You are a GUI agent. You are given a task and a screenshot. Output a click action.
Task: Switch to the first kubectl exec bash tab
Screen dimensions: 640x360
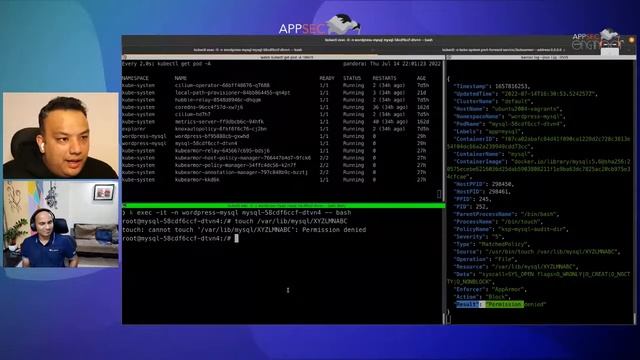tap(248, 50)
